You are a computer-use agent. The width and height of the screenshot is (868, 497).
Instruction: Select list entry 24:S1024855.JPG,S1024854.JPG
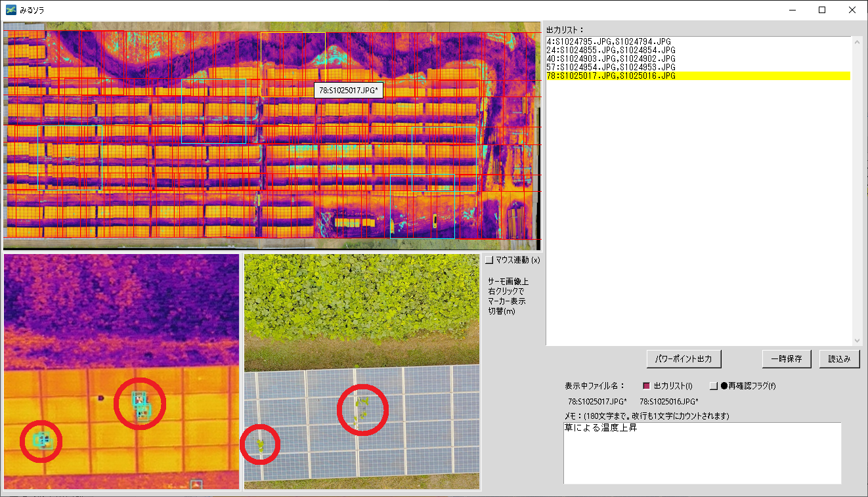[x=698, y=50]
